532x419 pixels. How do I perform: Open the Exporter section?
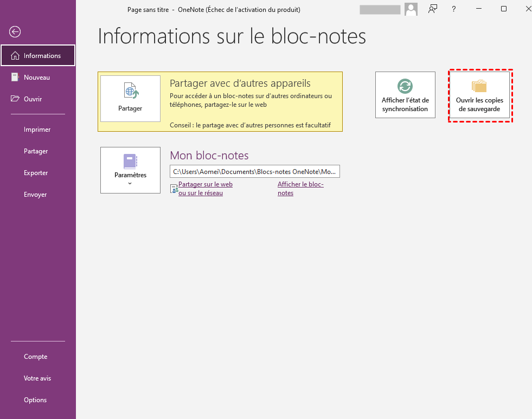point(38,173)
